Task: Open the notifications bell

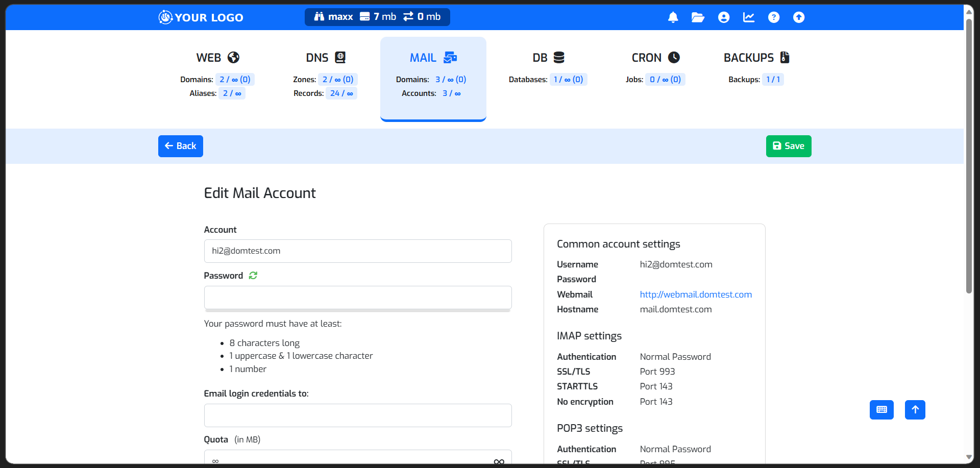Action: (x=673, y=17)
